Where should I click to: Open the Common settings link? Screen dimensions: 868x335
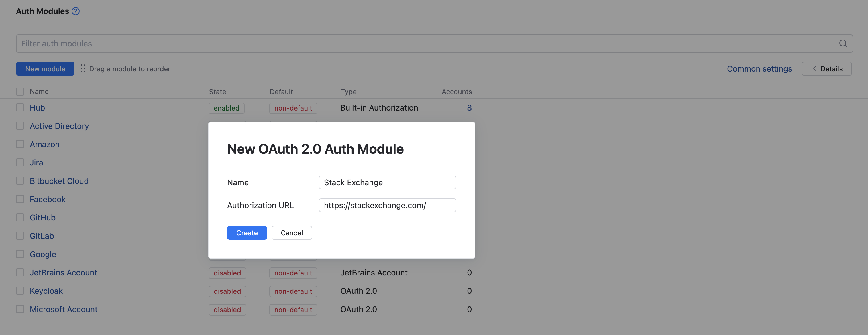[759, 69]
